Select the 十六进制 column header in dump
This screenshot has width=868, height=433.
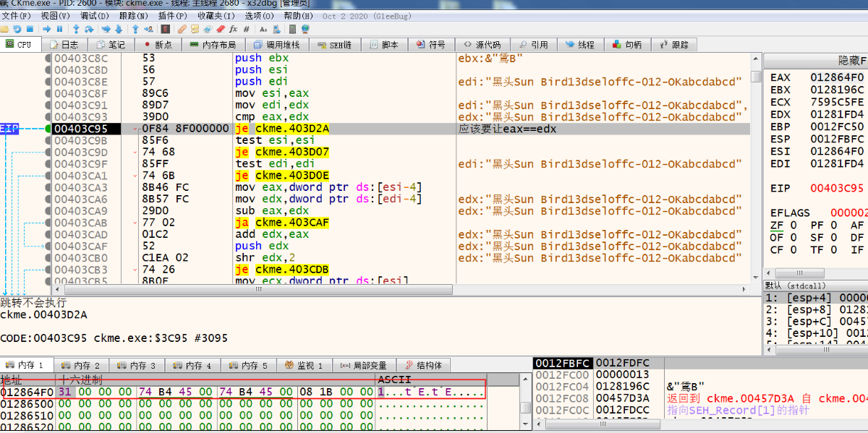pos(216,380)
